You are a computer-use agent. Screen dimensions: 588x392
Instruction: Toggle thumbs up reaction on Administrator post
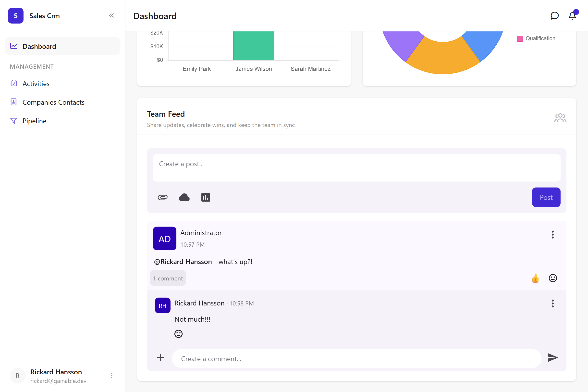tap(535, 278)
